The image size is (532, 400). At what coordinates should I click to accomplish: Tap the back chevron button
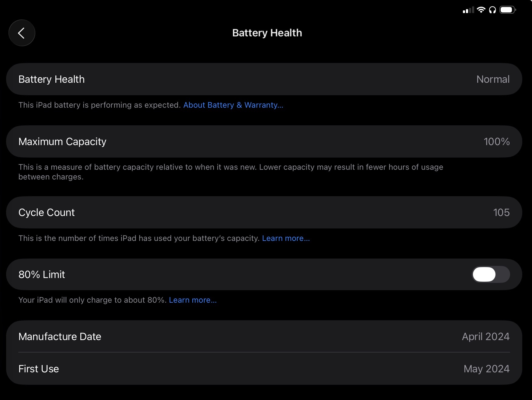point(22,33)
